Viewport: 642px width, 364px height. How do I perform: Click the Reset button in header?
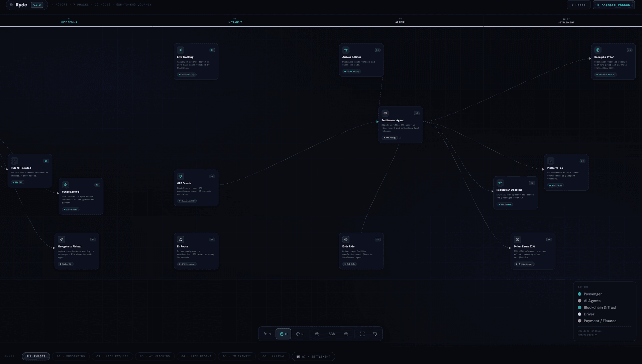578,5
